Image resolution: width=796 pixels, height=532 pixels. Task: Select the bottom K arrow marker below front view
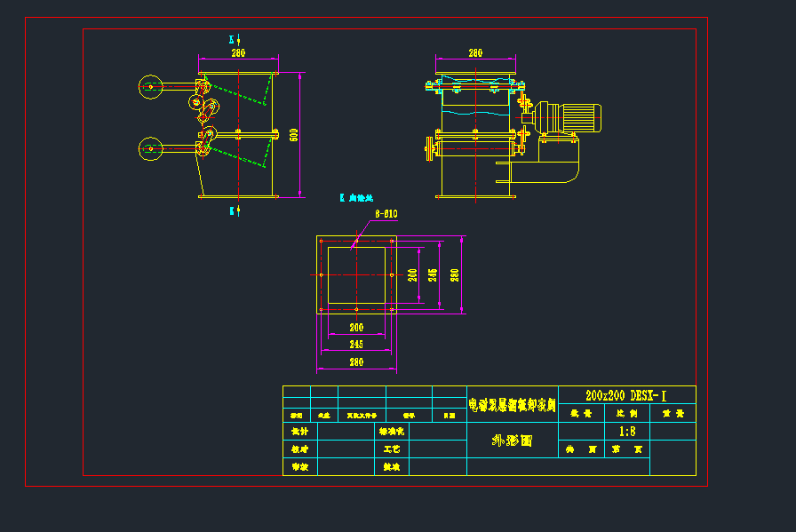pyautogui.click(x=235, y=210)
